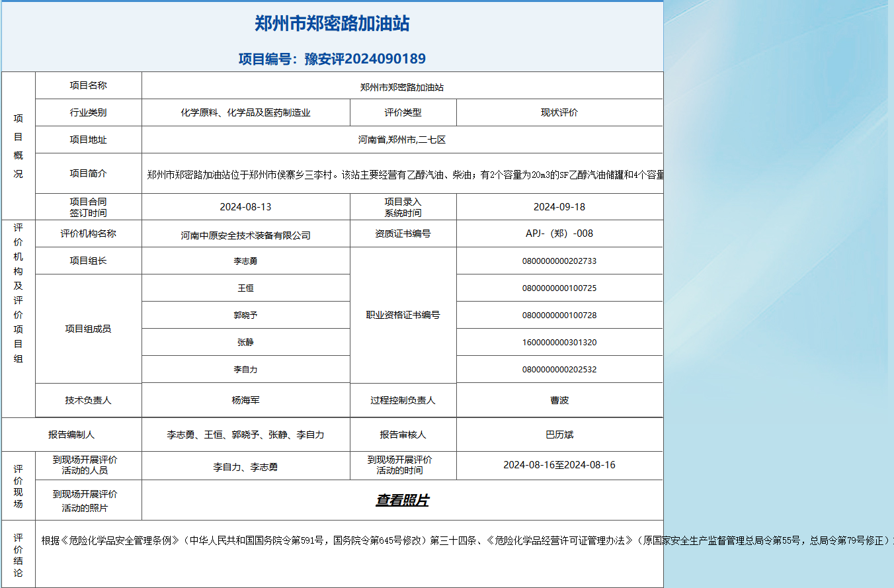The width and height of the screenshot is (894, 588).
Task: Select technical lead name 杨海军
Action: (x=245, y=400)
